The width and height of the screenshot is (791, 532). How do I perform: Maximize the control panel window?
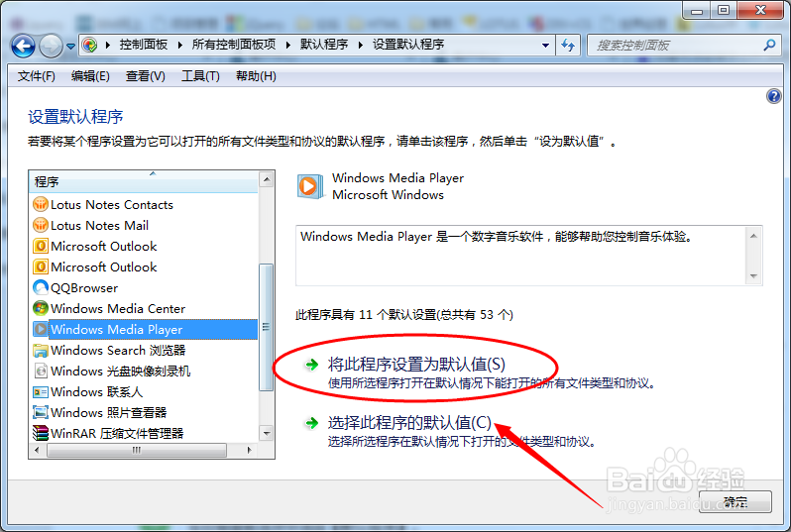click(x=724, y=10)
